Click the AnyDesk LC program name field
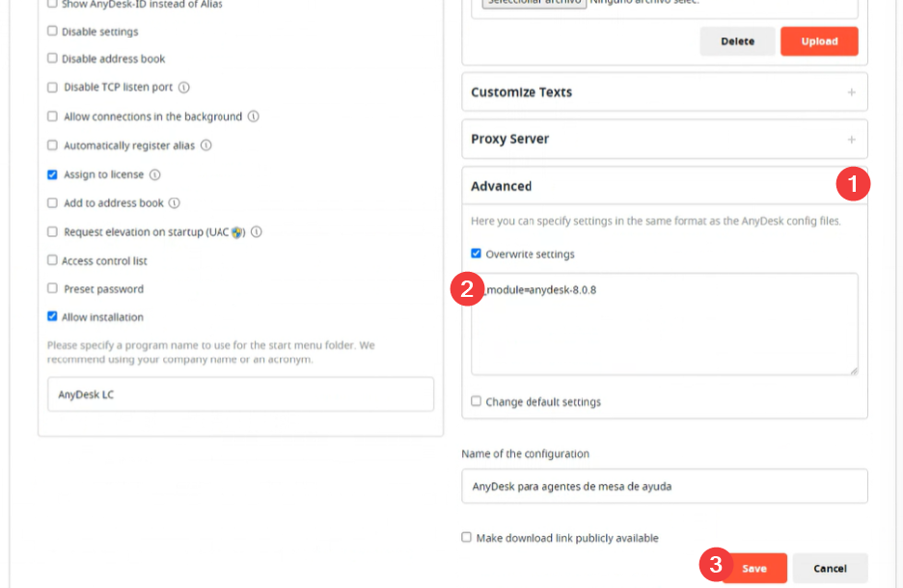This screenshot has width=903, height=588. click(241, 394)
